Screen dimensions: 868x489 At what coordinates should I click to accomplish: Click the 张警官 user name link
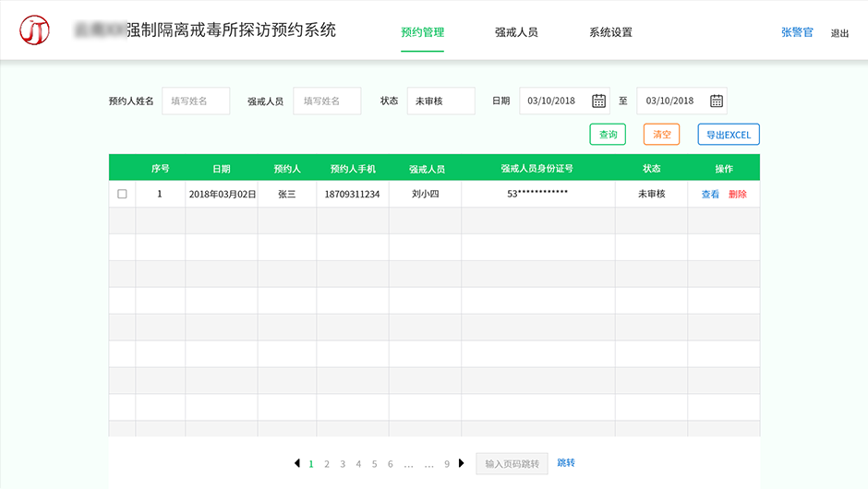coord(797,32)
